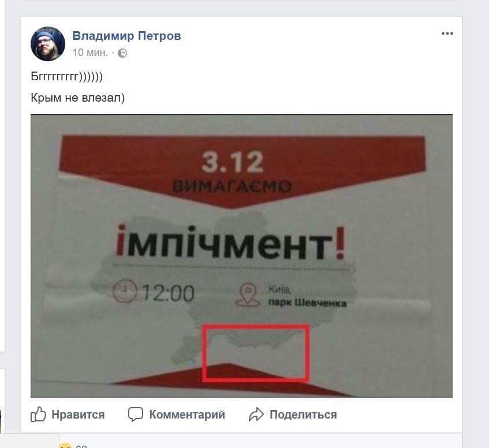
Task: Toggle like with the Нравится label
Action: [x=78, y=415]
